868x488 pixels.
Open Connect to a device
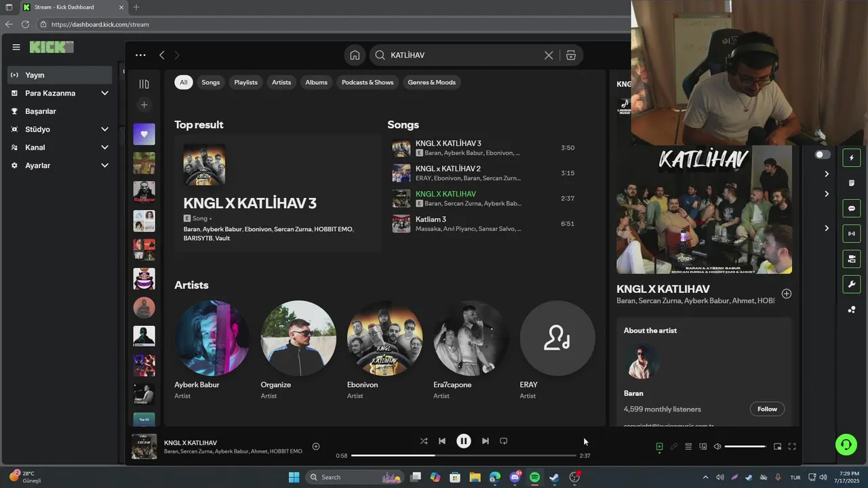703,447
